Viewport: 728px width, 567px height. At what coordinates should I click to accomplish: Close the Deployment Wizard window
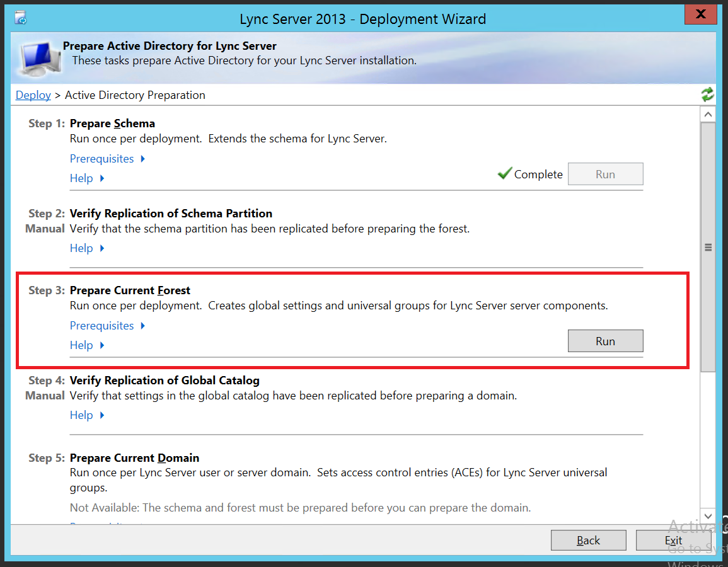pyautogui.click(x=701, y=14)
